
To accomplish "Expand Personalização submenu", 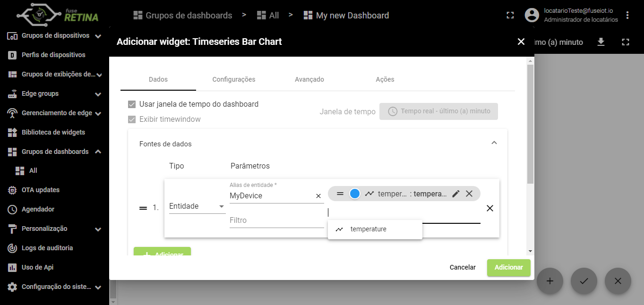I will pos(98,229).
